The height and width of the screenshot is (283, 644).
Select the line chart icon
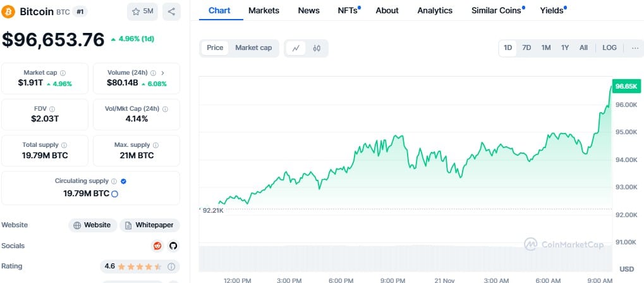click(296, 48)
